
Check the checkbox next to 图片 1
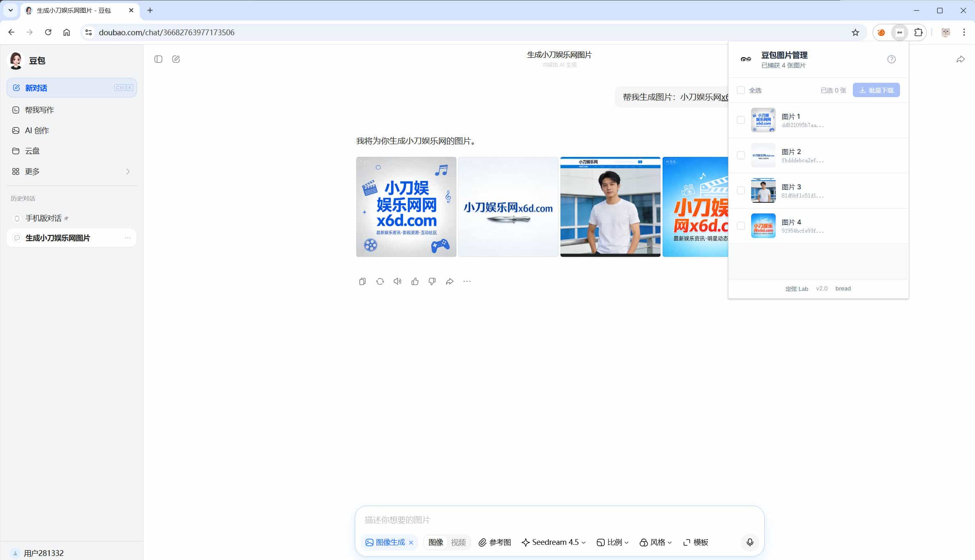pyautogui.click(x=740, y=120)
